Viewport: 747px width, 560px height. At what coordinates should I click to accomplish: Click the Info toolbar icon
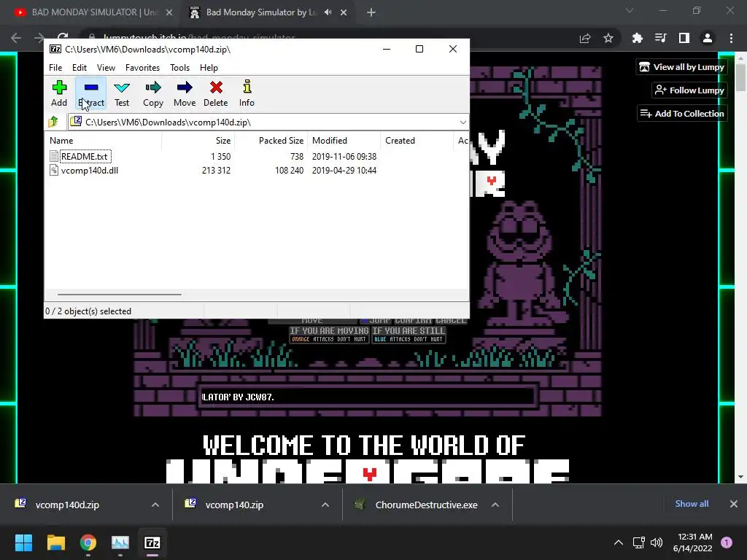tap(247, 93)
